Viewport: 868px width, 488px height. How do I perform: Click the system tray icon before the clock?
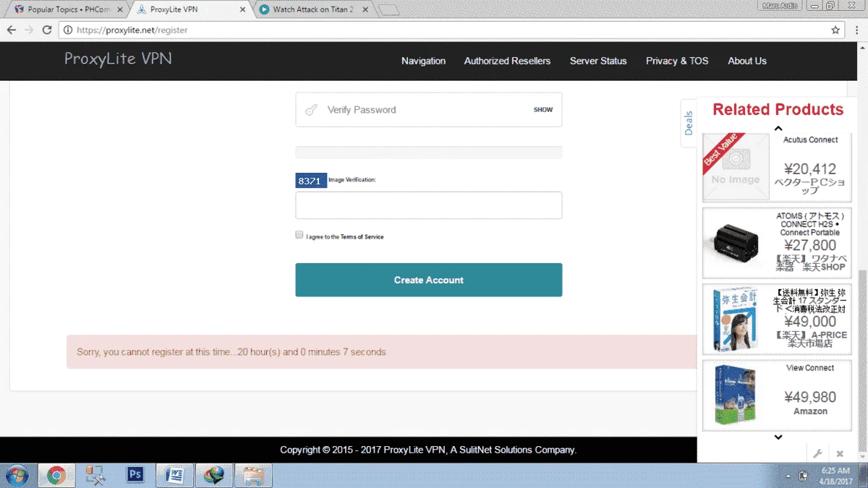click(804, 476)
